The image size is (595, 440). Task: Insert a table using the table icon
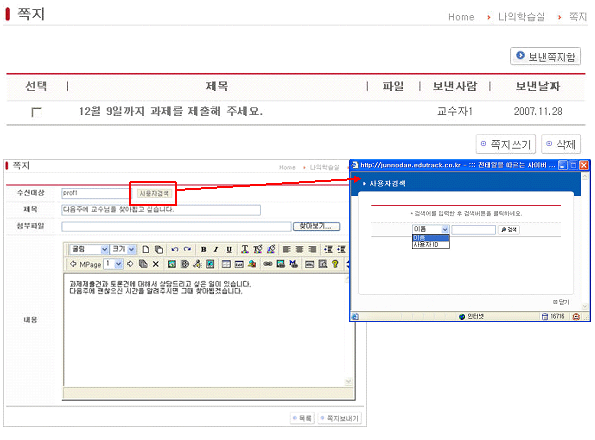point(226,264)
